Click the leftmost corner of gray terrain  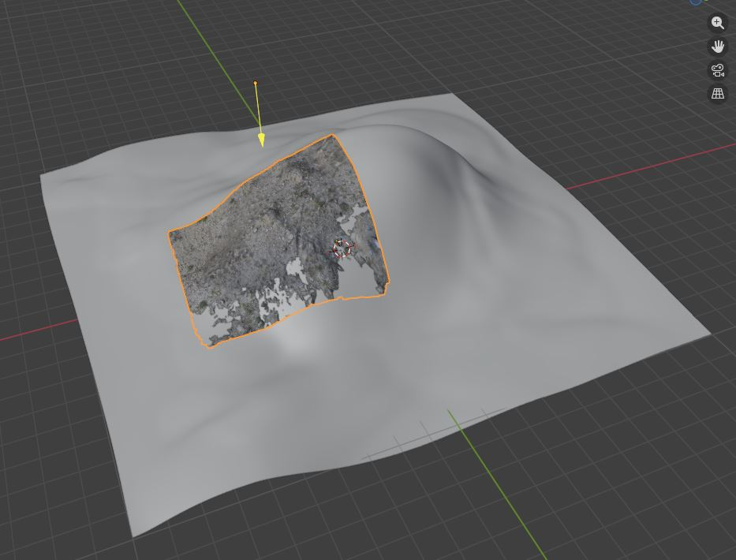coord(42,175)
